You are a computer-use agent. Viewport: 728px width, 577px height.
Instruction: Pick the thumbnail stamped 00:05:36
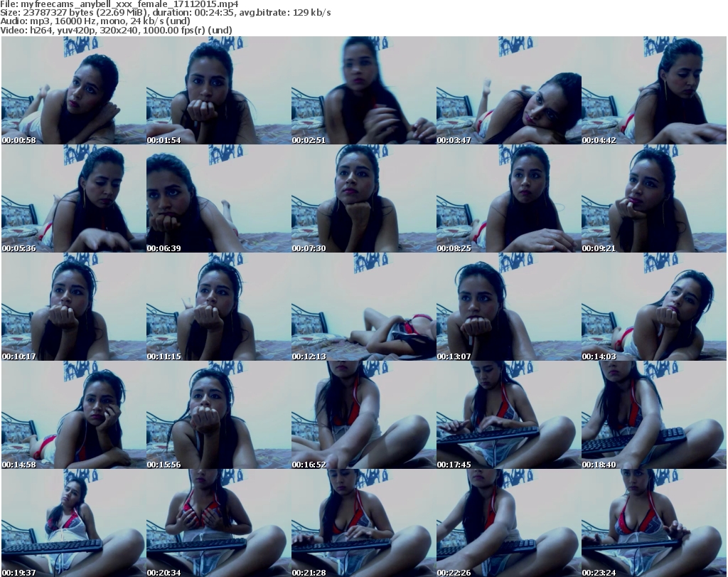click(x=73, y=198)
